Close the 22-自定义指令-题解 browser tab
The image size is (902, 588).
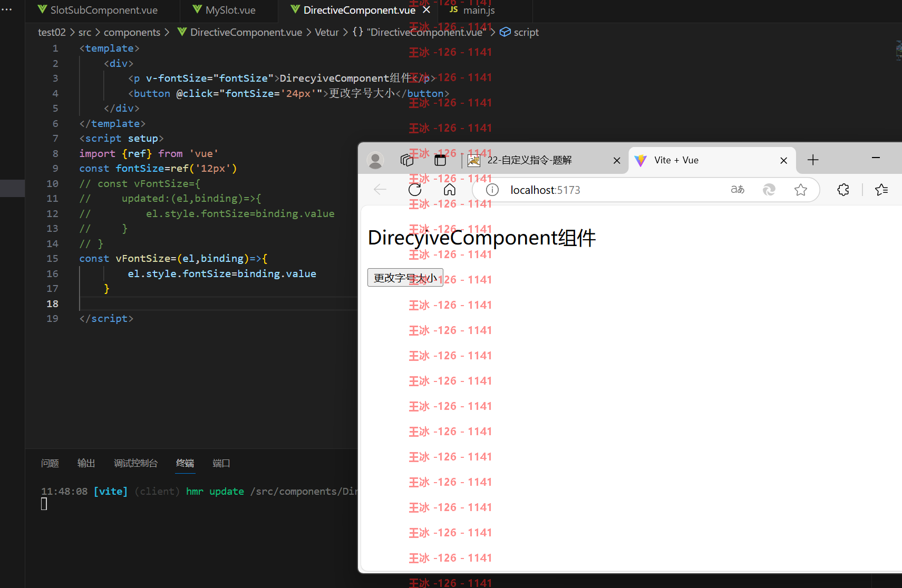[617, 161]
